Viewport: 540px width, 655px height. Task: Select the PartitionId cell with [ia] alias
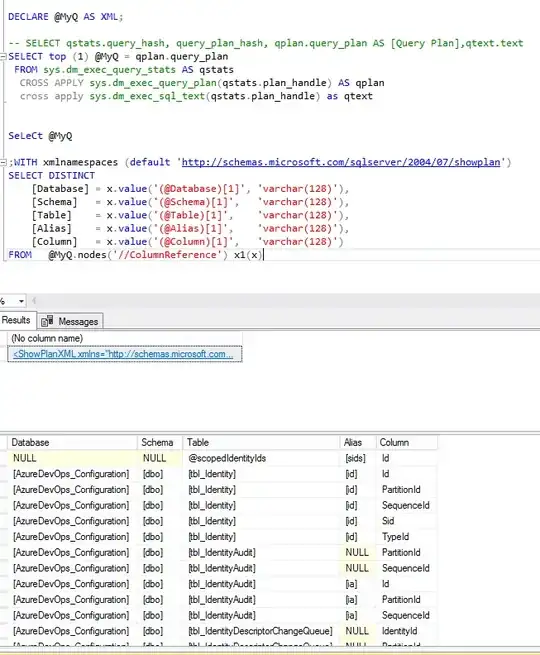coord(407,600)
